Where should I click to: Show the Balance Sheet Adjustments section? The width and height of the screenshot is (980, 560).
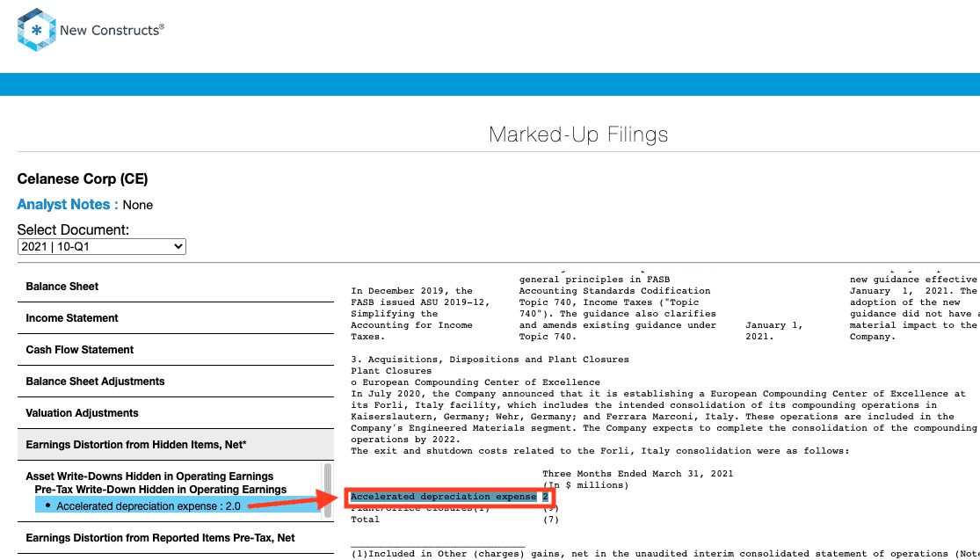[x=176, y=382]
